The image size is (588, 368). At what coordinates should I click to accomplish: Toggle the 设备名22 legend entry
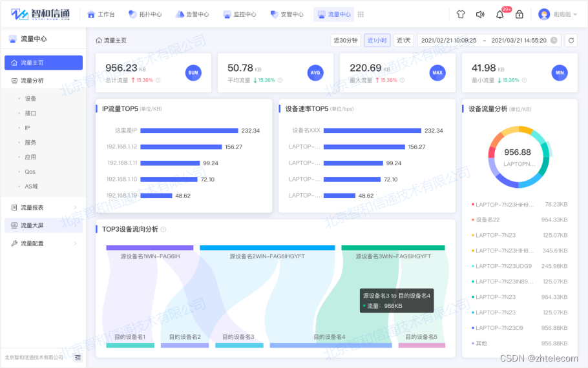(x=520, y=220)
